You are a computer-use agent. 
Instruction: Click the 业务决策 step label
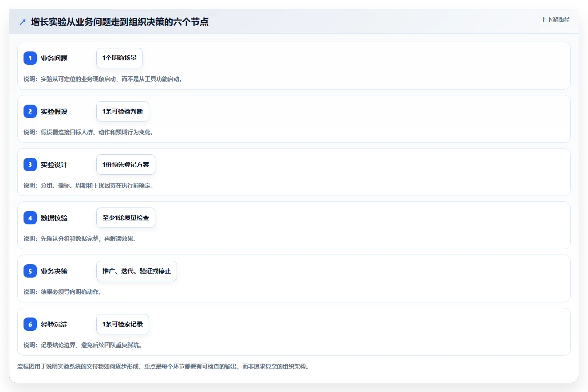pos(54,271)
